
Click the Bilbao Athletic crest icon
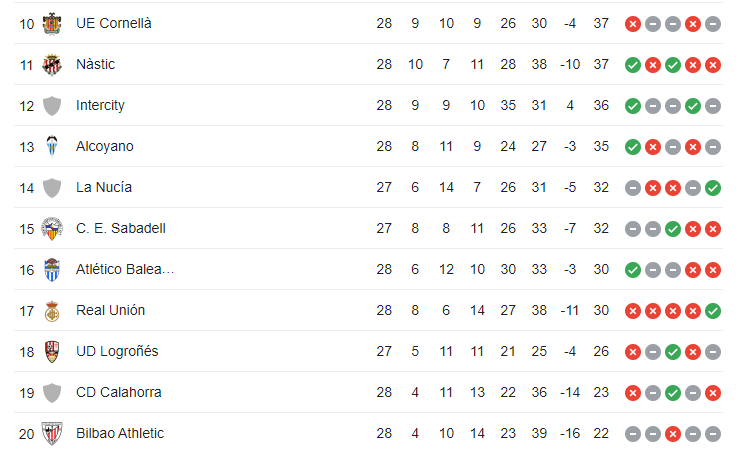(x=52, y=434)
